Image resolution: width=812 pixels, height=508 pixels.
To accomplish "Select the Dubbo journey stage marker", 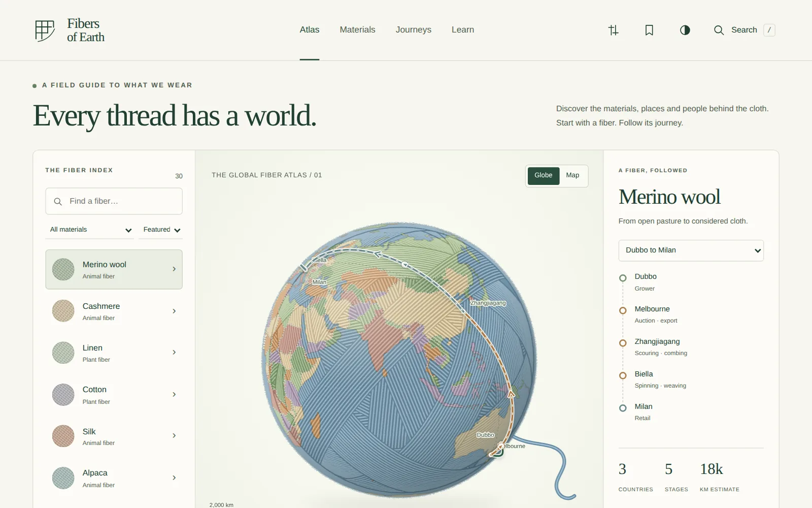I will coord(623,278).
